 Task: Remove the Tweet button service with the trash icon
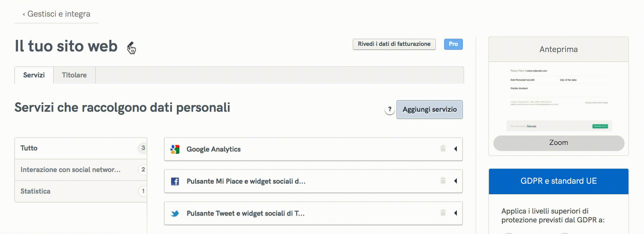pos(443,212)
